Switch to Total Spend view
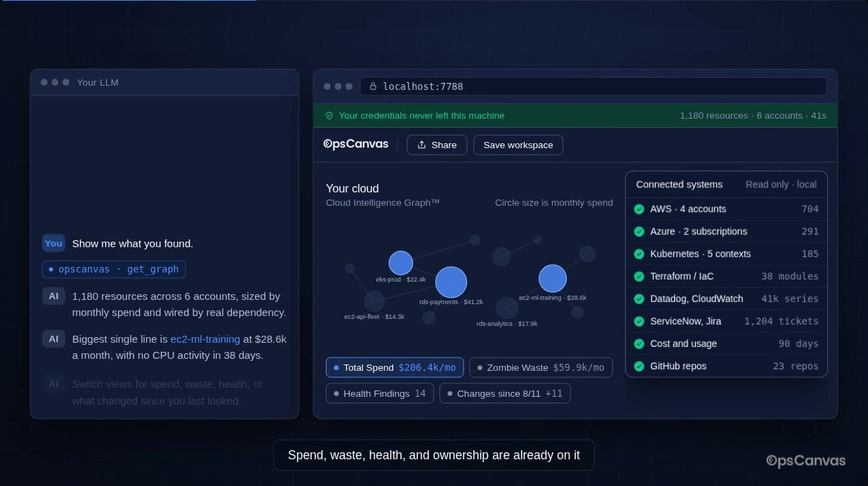The image size is (868, 486). point(395,367)
